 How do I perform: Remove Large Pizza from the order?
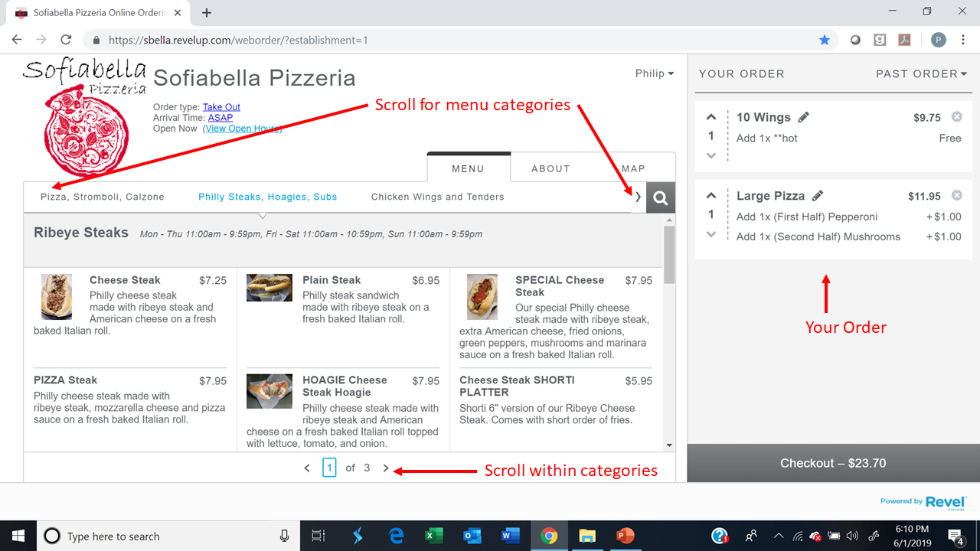tap(956, 196)
